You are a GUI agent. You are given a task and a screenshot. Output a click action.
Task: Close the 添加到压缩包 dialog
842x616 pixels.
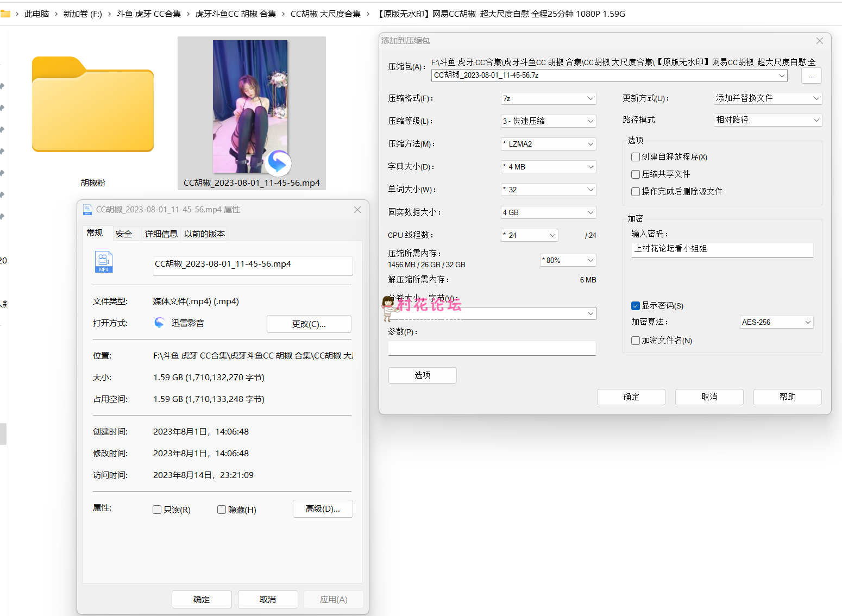[819, 41]
